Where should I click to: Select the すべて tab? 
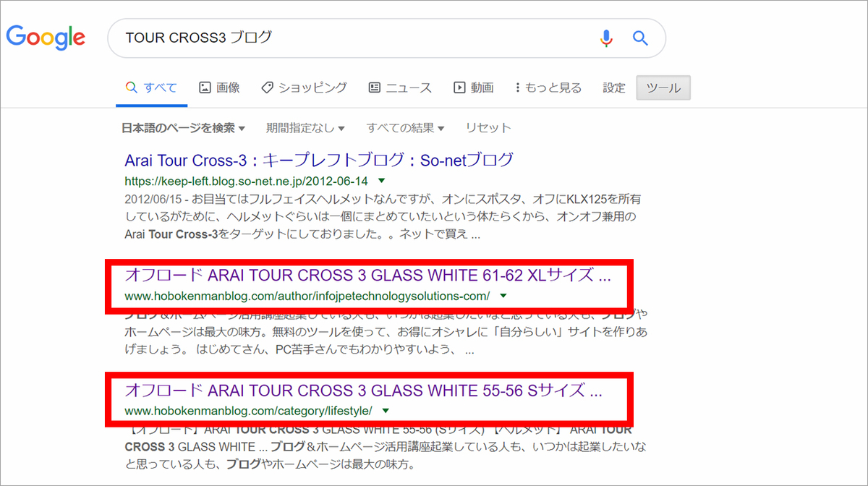tap(151, 88)
